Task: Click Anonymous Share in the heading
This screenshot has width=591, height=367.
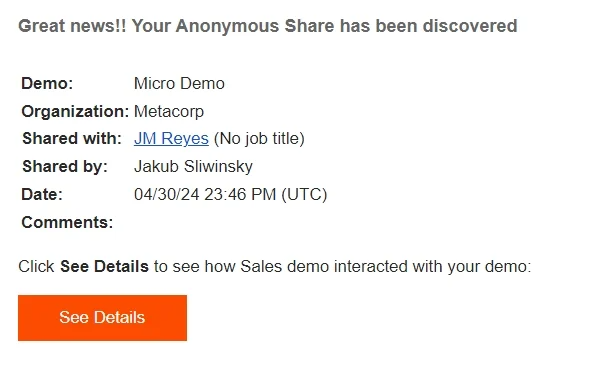Action: [x=255, y=26]
